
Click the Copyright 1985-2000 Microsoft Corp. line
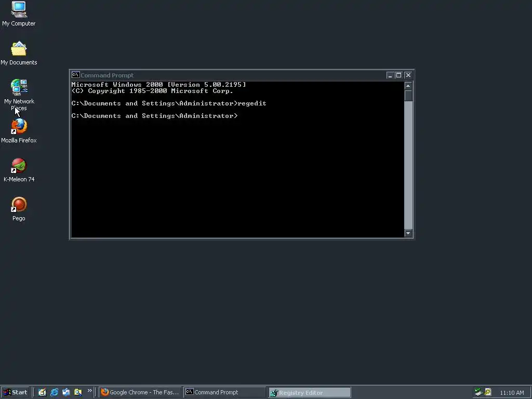pyautogui.click(x=152, y=90)
